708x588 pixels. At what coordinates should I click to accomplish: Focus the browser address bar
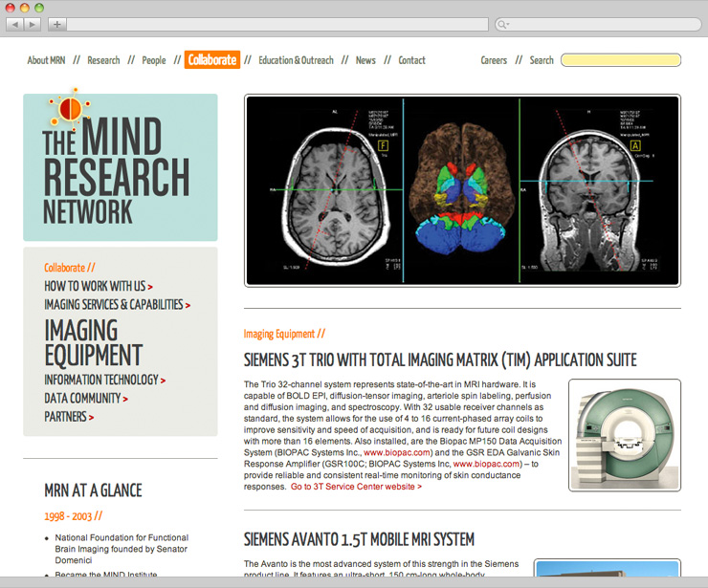coord(277,24)
